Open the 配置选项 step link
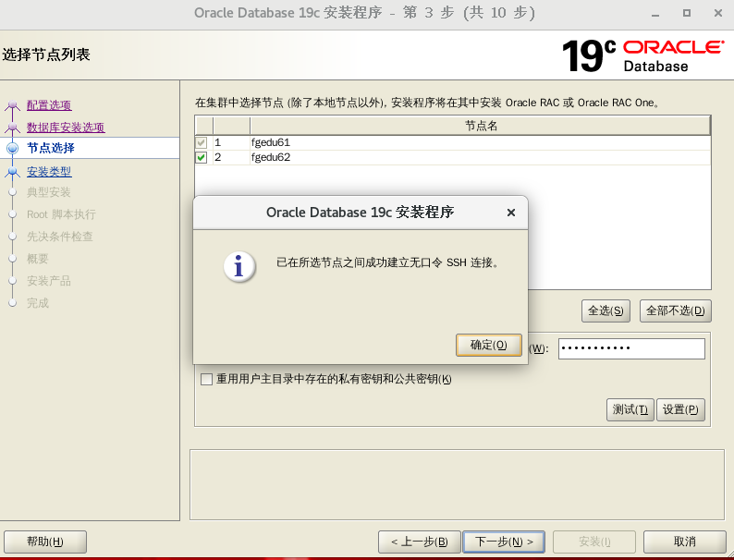 [49, 104]
